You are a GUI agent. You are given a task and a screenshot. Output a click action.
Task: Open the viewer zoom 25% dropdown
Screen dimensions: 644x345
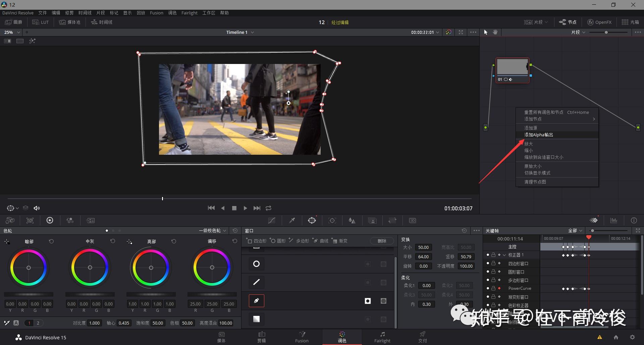click(12, 32)
